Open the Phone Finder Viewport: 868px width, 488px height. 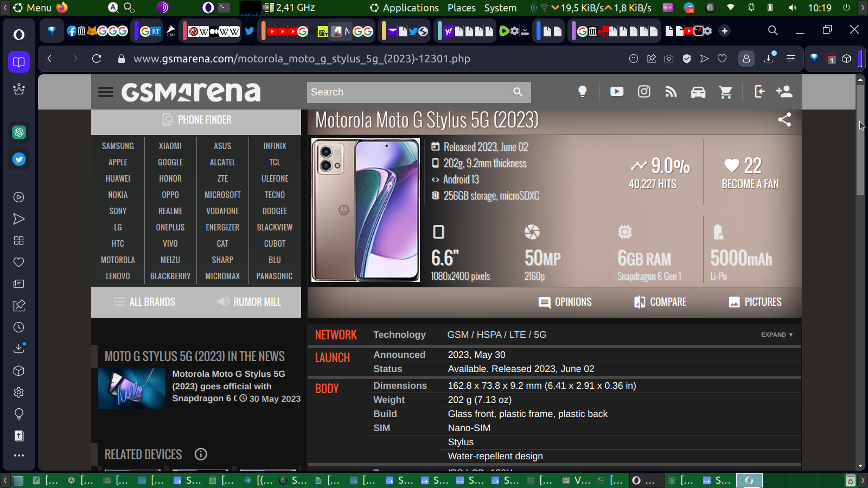196,120
